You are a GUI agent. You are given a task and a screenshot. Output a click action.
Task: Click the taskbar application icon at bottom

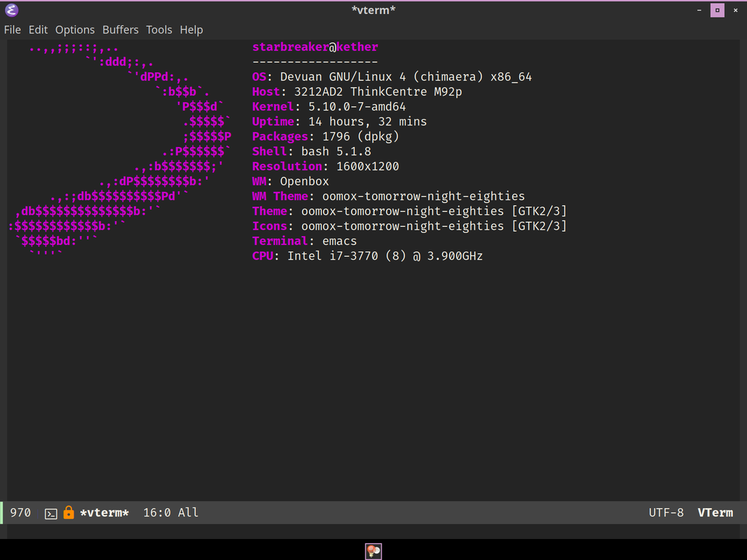374,551
